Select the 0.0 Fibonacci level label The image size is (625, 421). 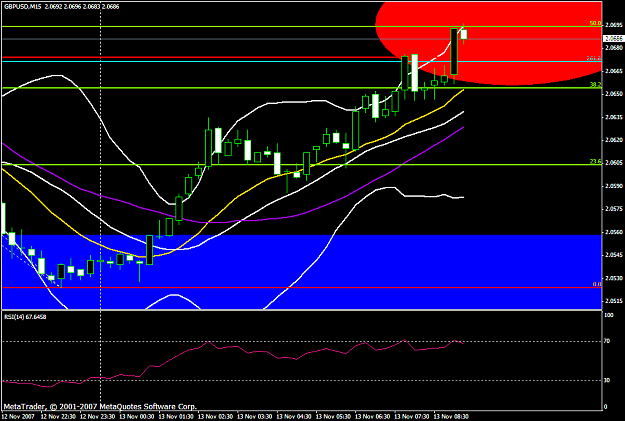click(x=597, y=284)
